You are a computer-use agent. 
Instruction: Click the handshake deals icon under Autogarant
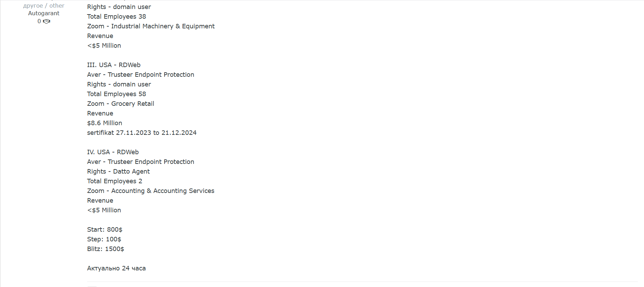pos(47,21)
